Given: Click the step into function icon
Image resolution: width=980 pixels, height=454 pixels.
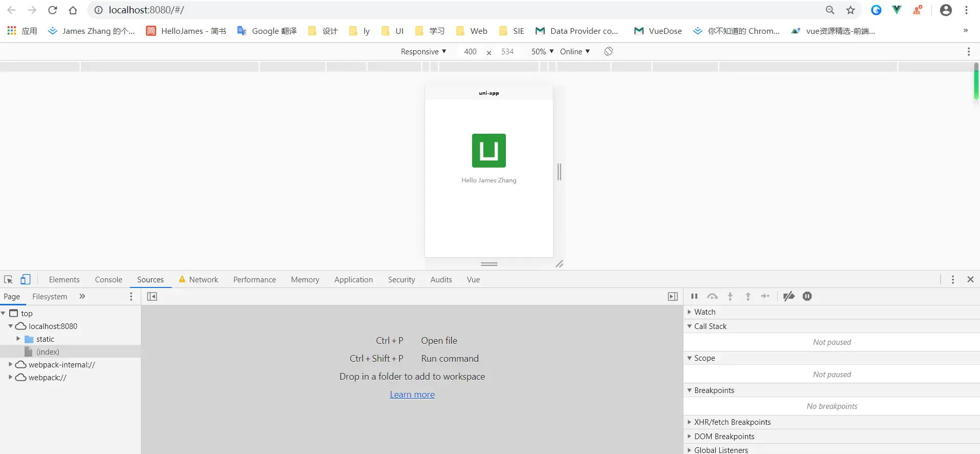Looking at the screenshot, I should (x=730, y=296).
